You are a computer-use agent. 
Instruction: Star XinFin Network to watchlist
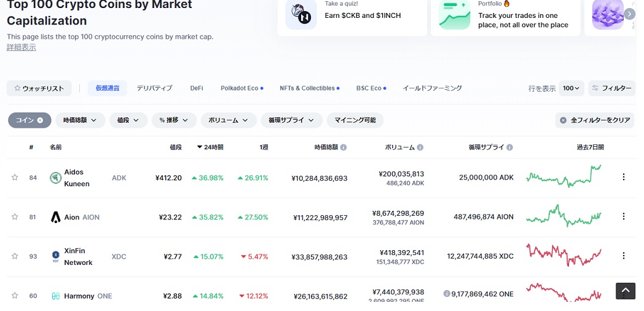(x=15, y=256)
